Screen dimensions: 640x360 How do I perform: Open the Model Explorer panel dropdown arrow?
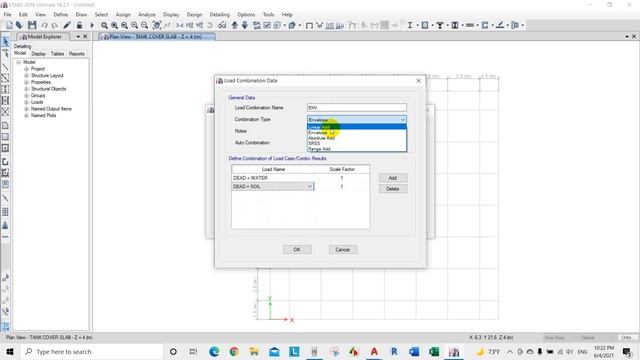78,37
